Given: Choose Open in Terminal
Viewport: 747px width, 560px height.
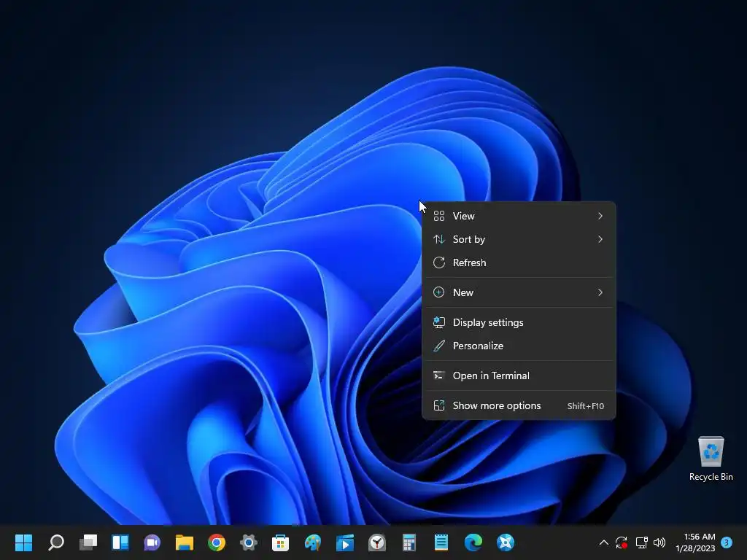Looking at the screenshot, I should click(x=519, y=376).
